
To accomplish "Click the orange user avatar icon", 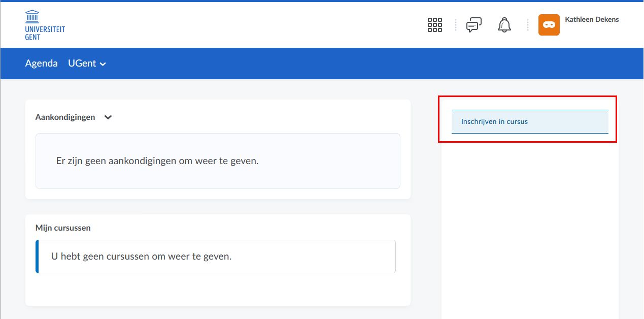I will point(549,25).
